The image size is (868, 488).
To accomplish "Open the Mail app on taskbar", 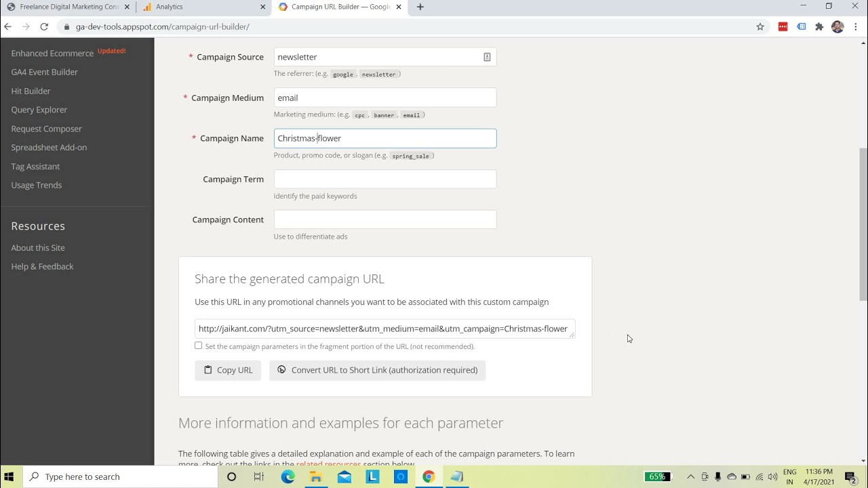I will (x=344, y=476).
